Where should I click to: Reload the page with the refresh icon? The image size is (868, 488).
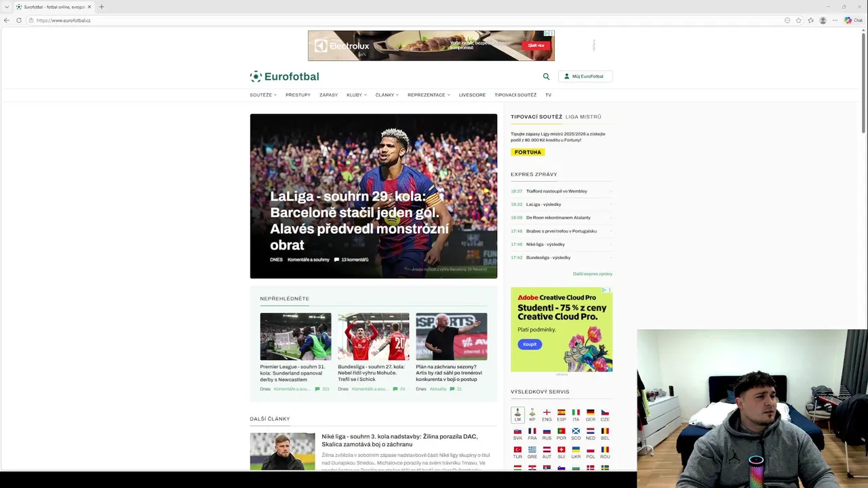coord(19,20)
